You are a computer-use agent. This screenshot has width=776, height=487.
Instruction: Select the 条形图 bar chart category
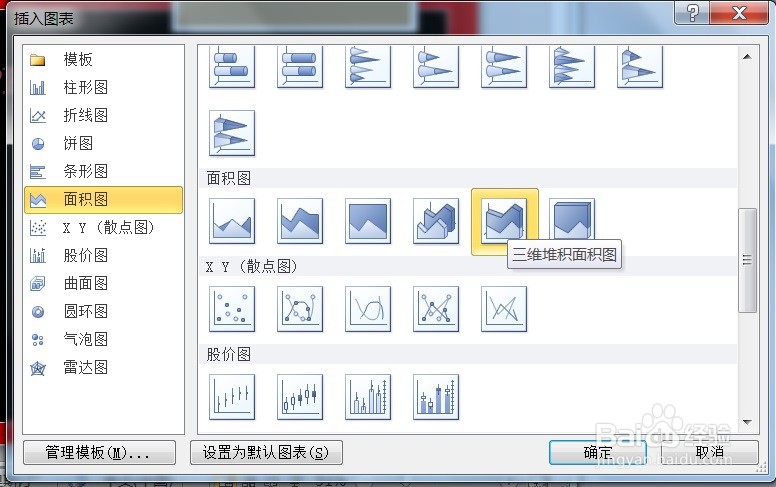pos(103,171)
